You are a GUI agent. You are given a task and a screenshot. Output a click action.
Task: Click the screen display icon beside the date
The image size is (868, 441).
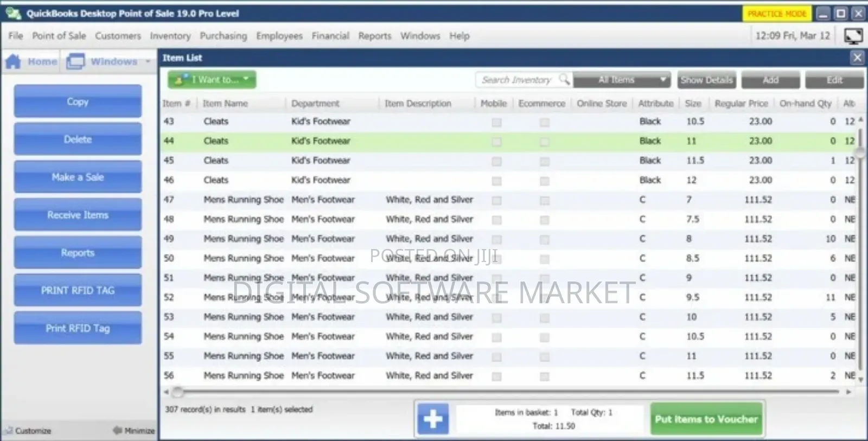coord(853,36)
